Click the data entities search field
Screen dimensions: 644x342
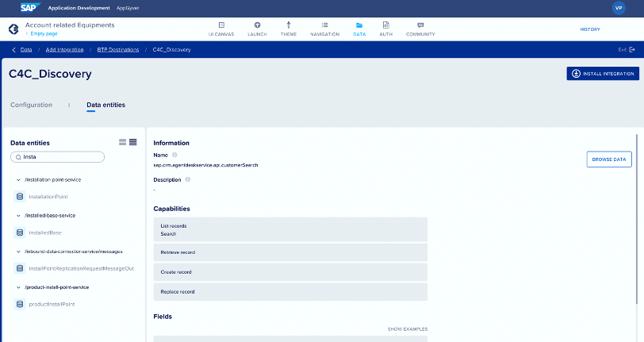(x=57, y=157)
